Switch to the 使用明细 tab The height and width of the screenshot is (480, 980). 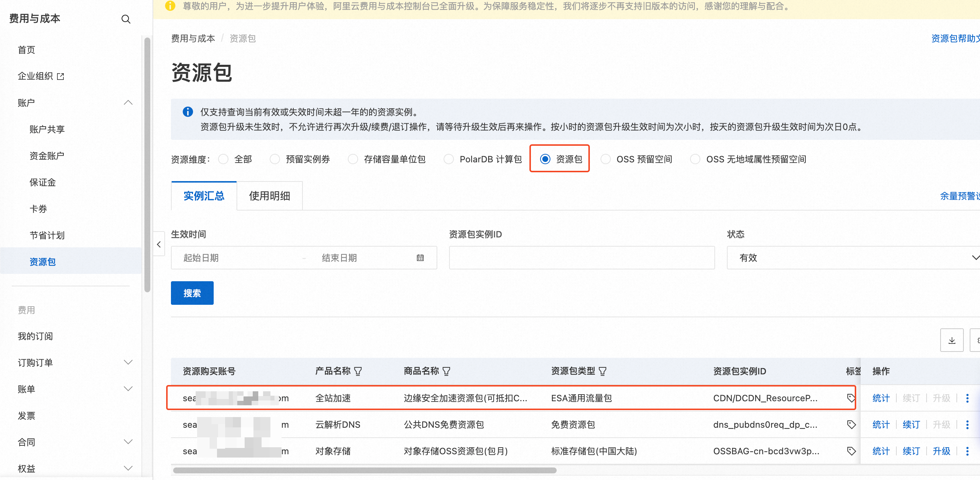(x=269, y=196)
